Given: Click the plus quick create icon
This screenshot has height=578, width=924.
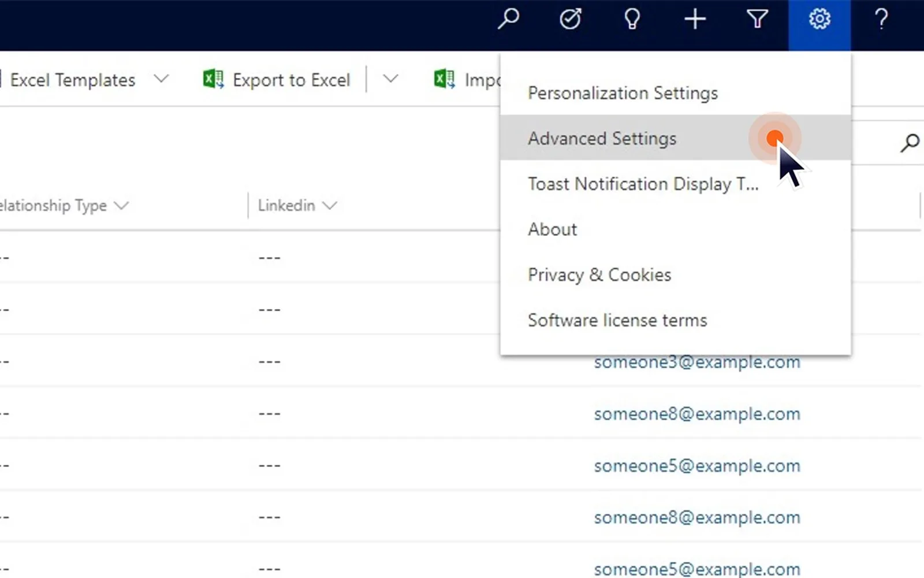Looking at the screenshot, I should click(695, 20).
